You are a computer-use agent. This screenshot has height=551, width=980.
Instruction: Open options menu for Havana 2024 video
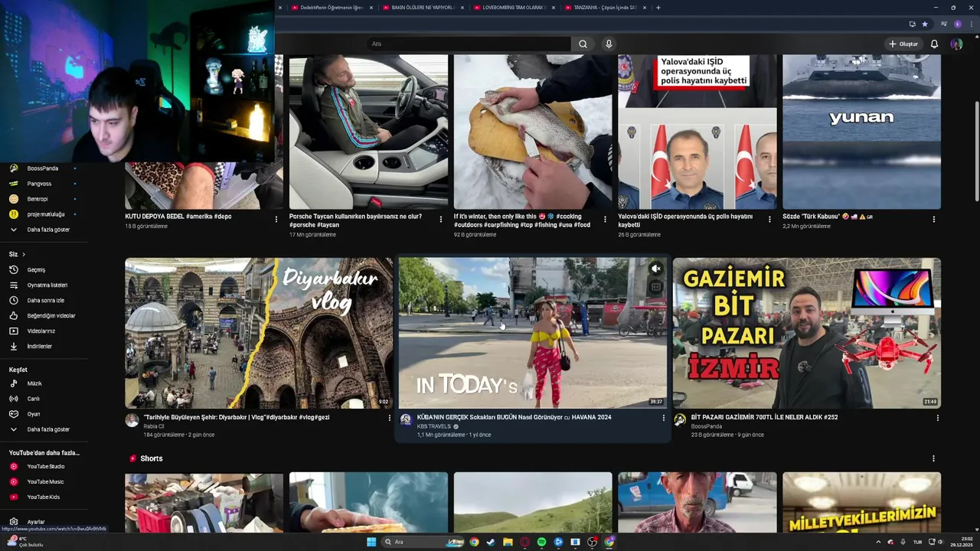pyautogui.click(x=663, y=418)
